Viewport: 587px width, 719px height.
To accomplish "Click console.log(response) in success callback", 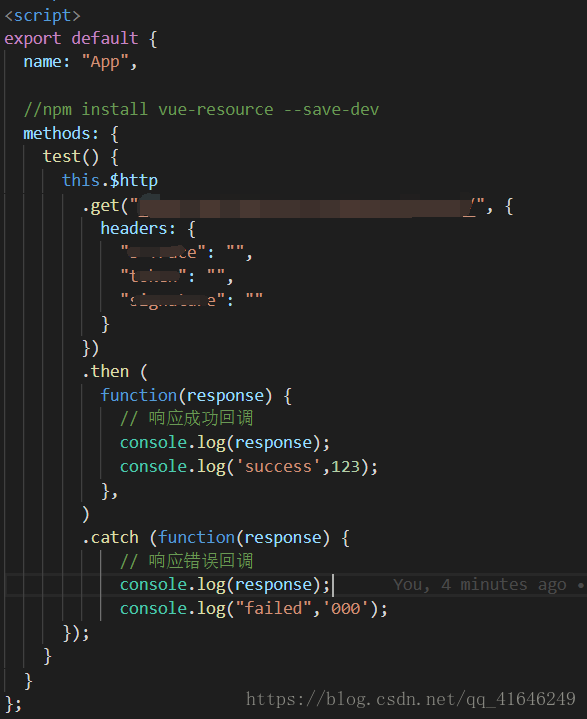I will (225, 443).
